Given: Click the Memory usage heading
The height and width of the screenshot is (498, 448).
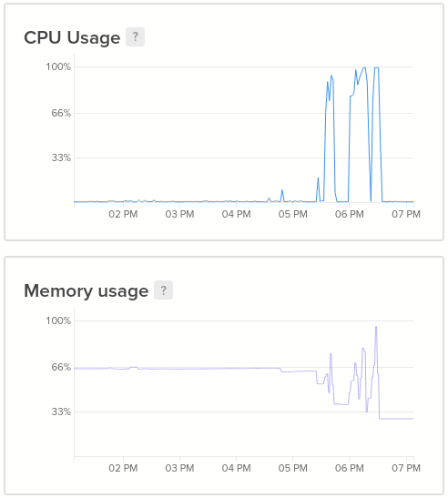Looking at the screenshot, I should tap(87, 291).
